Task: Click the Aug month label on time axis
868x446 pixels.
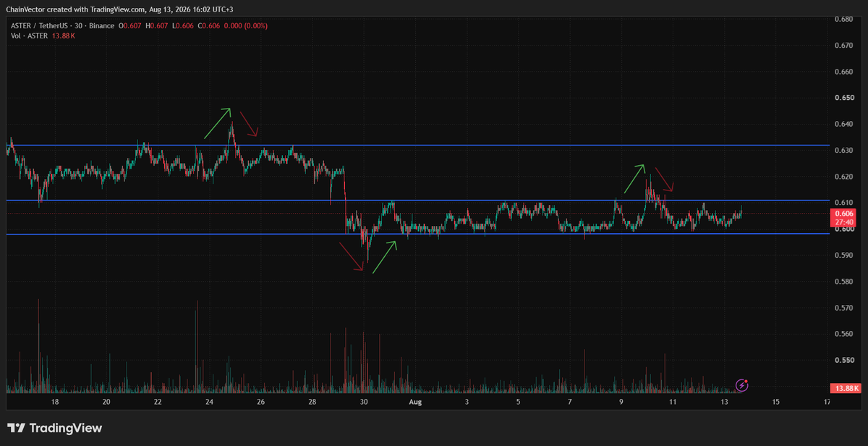Action: pyautogui.click(x=415, y=401)
